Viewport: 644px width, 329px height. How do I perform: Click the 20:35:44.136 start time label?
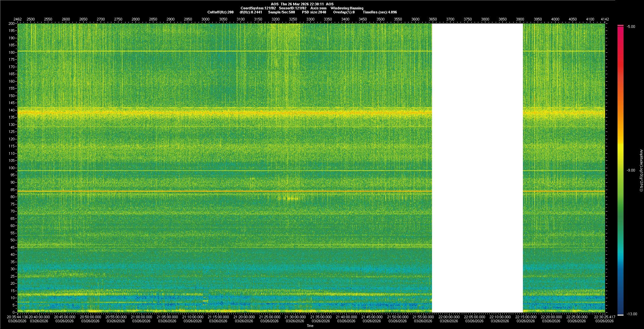17,317
